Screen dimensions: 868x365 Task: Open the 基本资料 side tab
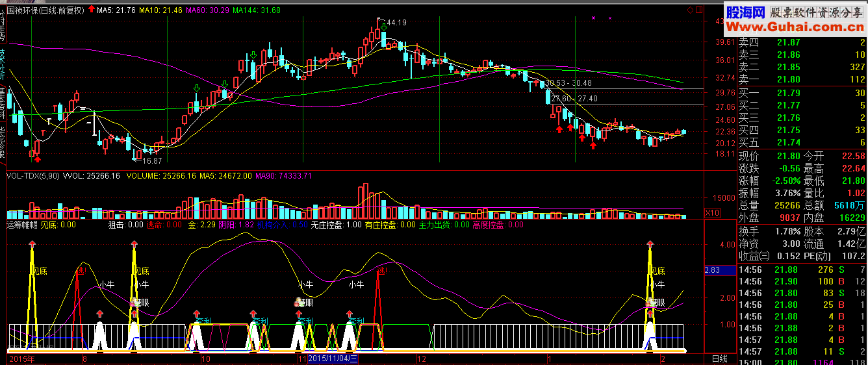[x=3, y=102]
